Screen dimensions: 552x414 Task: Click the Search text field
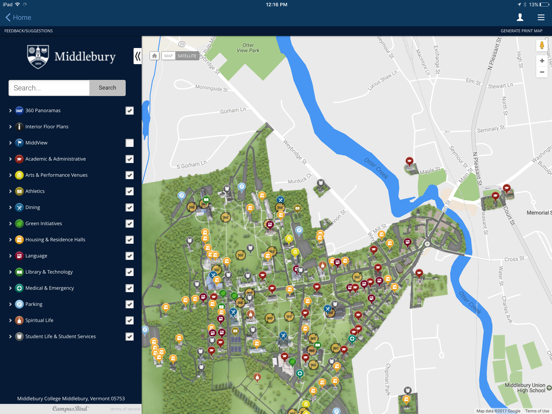tap(49, 88)
